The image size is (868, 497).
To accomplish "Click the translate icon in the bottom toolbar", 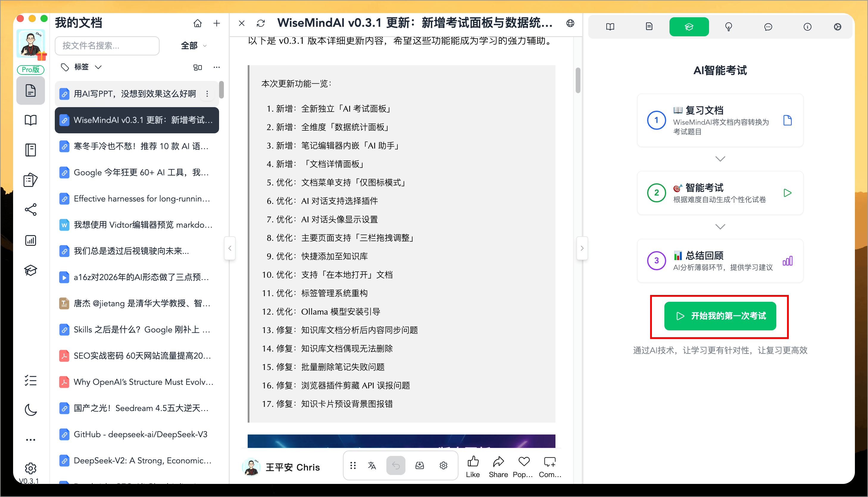I will click(372, 465).
